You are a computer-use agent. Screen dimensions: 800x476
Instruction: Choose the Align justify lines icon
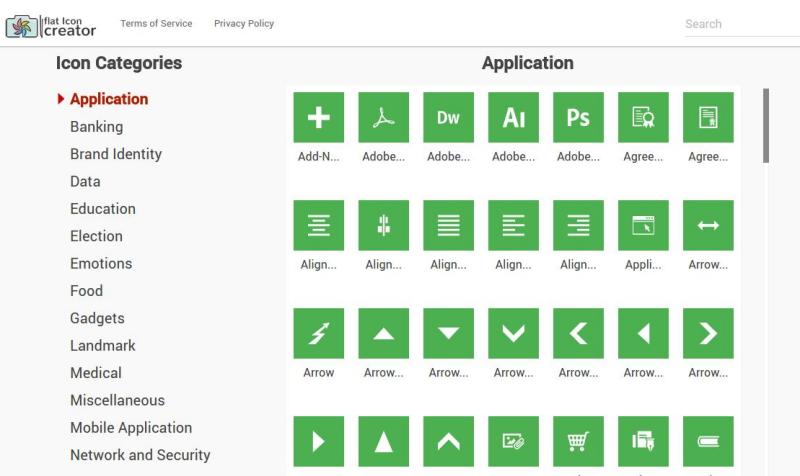click(x=448, y=226)
